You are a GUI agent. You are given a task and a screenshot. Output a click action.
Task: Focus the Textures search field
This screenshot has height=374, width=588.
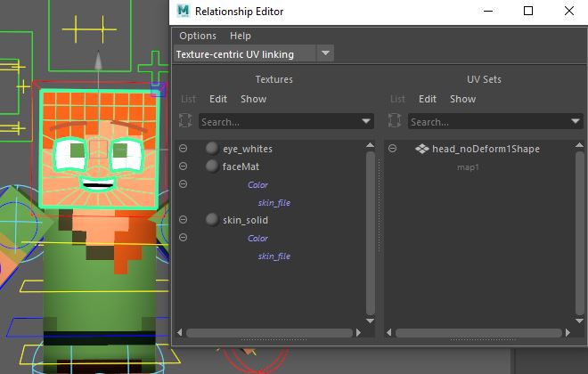[x=280, y=122]
